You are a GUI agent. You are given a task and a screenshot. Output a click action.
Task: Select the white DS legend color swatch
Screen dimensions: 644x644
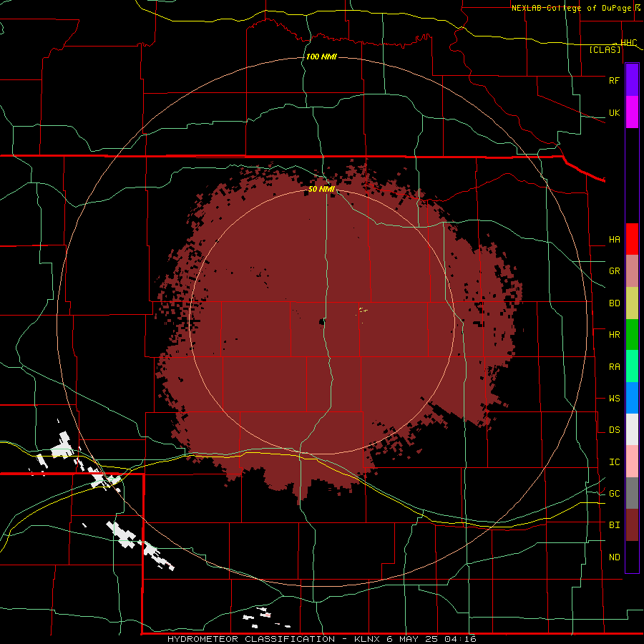(x=632, y=429)
